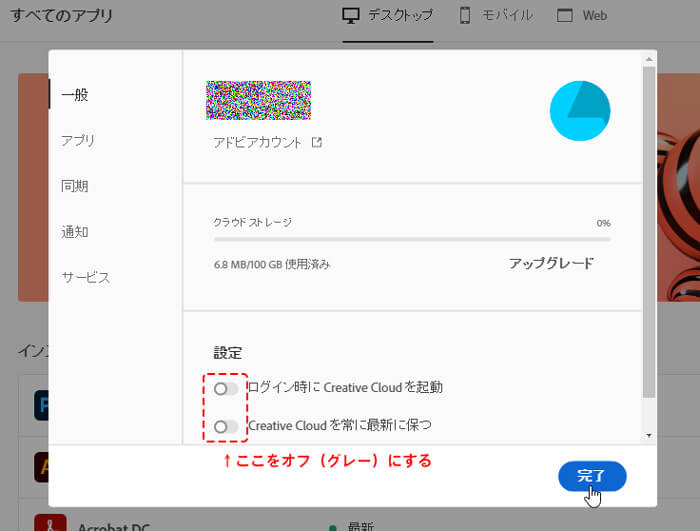Click the external link icon beside アドビアカウント
This screenshot has width=700, height=531.
[317, 142]
